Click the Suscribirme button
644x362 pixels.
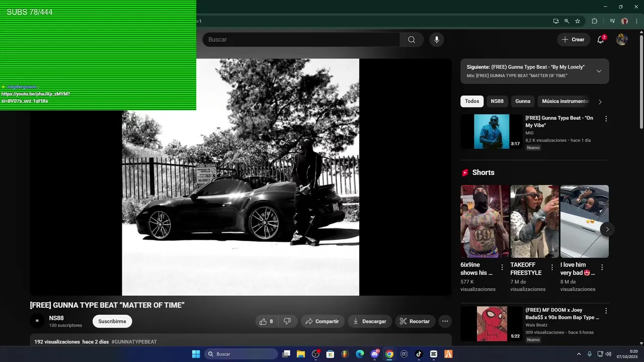coord(112,321)
